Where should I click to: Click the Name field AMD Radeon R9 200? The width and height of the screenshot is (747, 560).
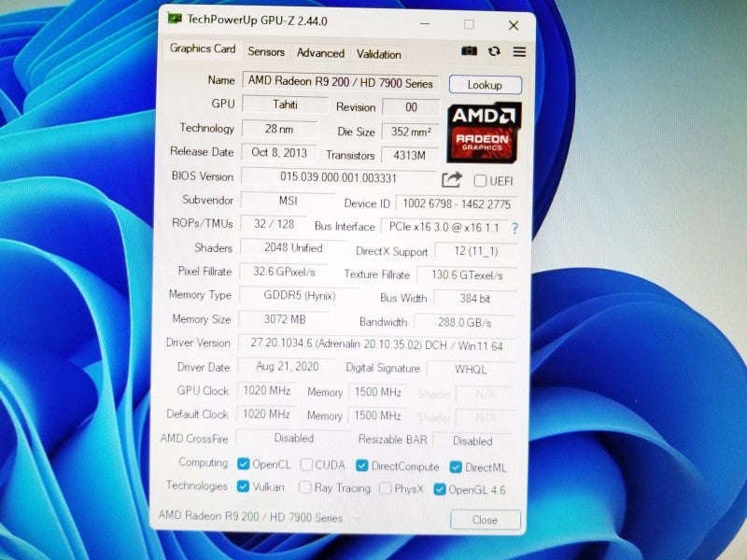(340, 82)
